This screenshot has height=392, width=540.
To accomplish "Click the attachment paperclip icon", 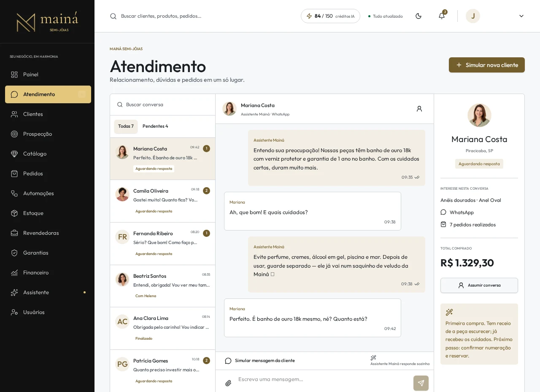I will [x=228, y=383].
